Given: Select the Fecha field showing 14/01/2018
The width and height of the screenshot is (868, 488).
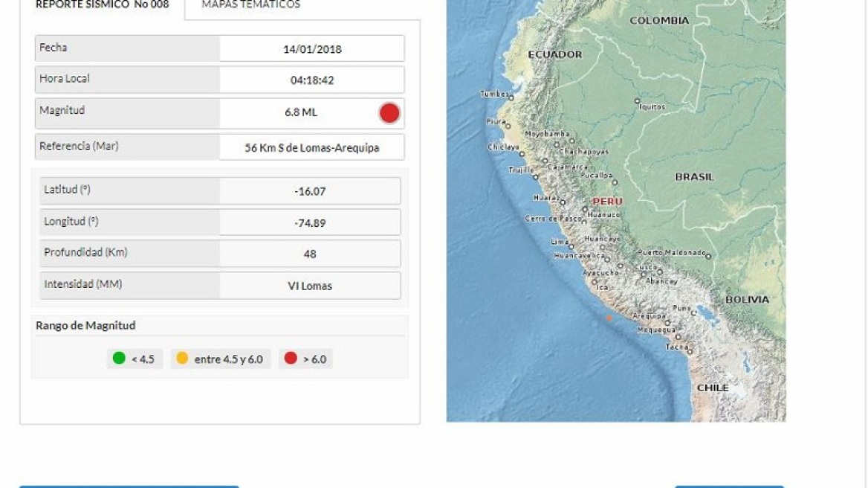Looking at the screenshot, I should coord(311,49).
